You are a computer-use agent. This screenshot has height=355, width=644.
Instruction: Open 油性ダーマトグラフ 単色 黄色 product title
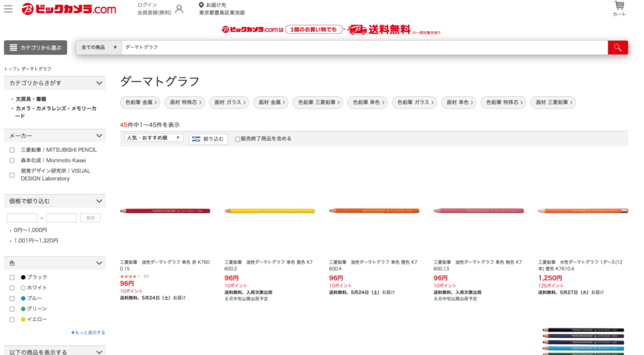point(269,266)
